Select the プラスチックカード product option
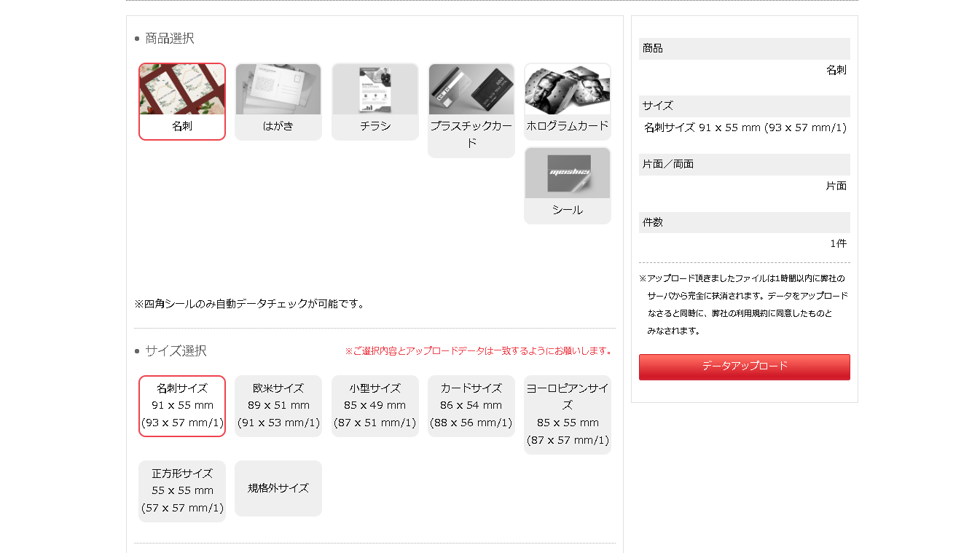 [471, 110]
